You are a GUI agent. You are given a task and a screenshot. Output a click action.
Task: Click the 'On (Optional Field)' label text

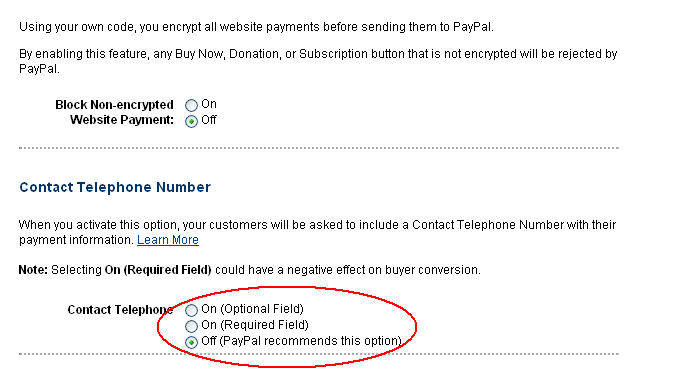[253, 309]
